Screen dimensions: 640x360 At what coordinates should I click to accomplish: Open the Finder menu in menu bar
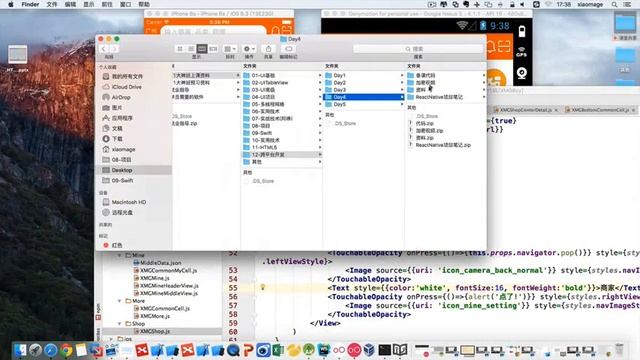click(30, 4)
